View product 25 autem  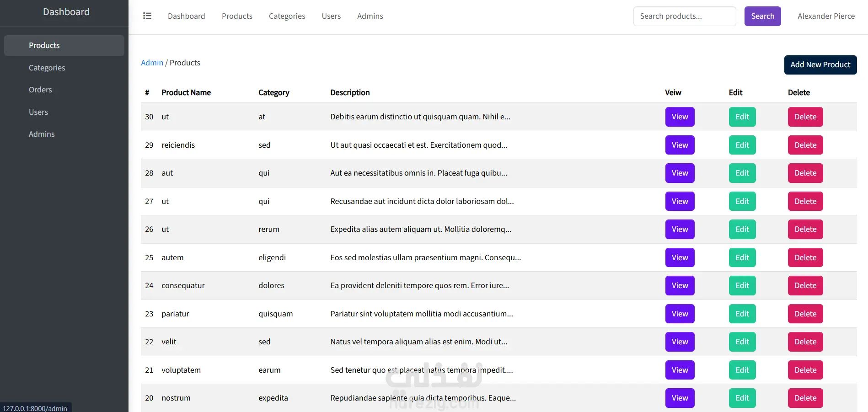(680, 257)
